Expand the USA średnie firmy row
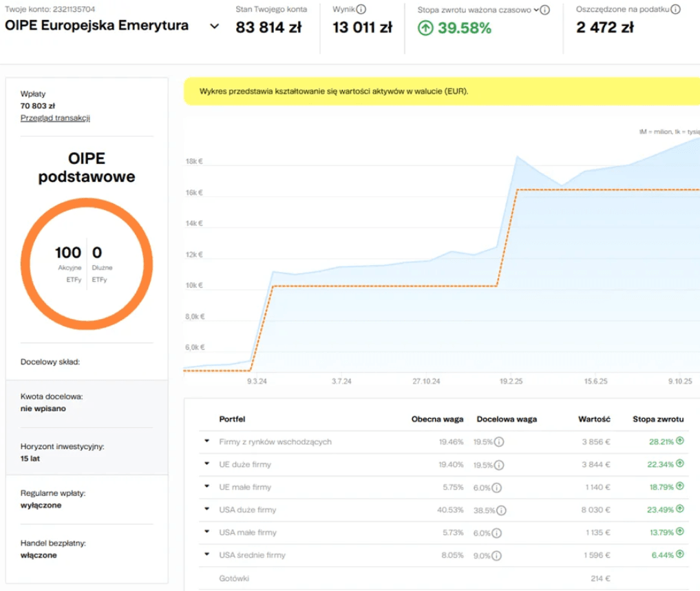700x591 pixels. pyautogui.click(x=206, y=554)
